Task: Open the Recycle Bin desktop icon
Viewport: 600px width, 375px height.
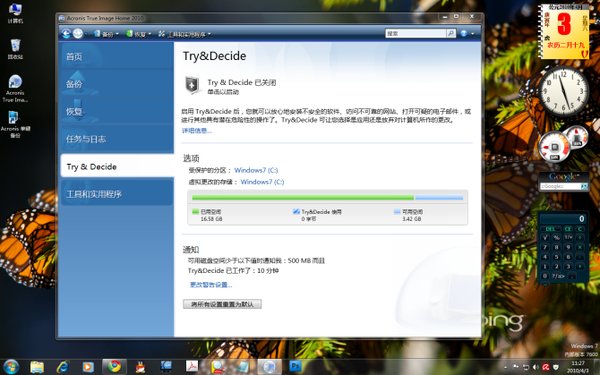Action: (x=15, y=49)
